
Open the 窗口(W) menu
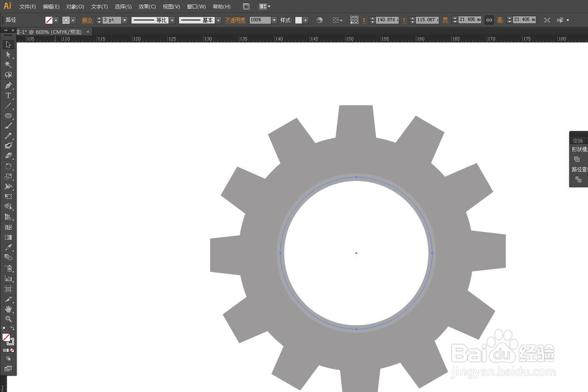pyautogui.click(x=196, y=7)
